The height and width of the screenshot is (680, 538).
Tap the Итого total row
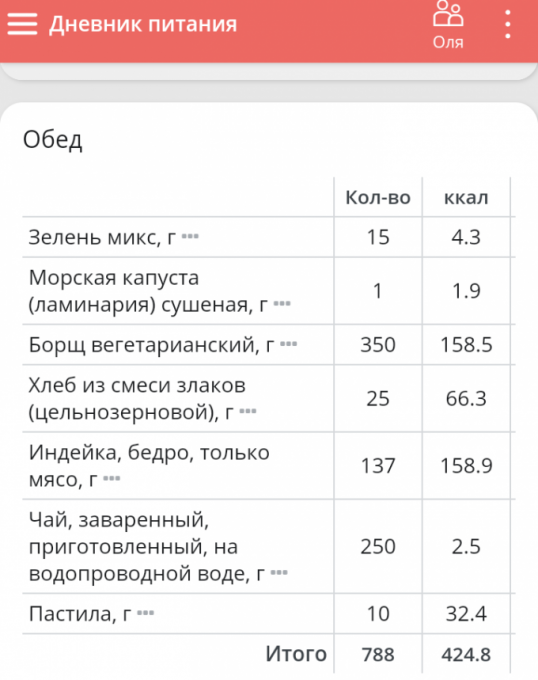pos(269,654)
